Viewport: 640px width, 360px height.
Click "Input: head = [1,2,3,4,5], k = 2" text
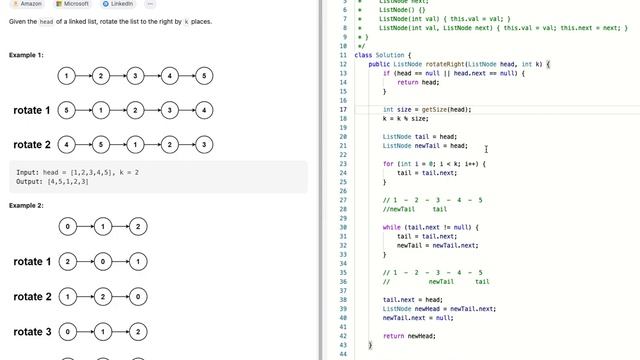point(78,172)
